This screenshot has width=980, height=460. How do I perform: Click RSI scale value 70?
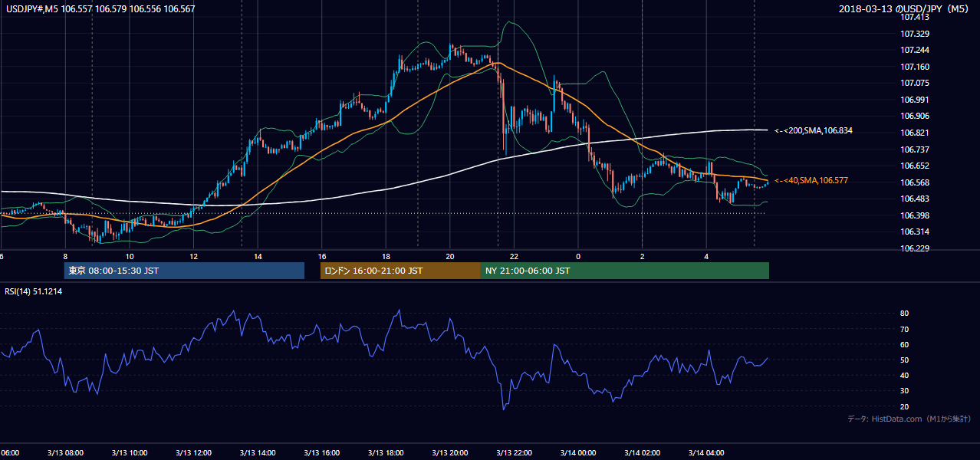coord(904,329)
